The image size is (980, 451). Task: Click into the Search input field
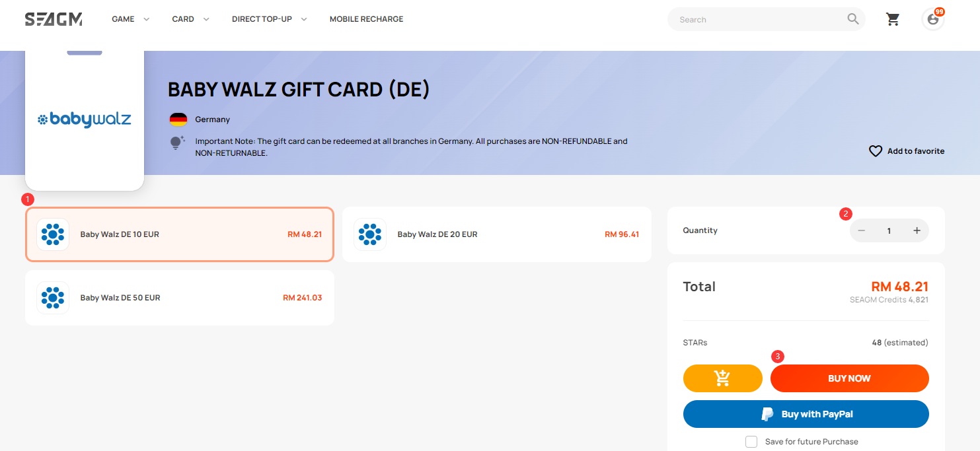(760, 19)
